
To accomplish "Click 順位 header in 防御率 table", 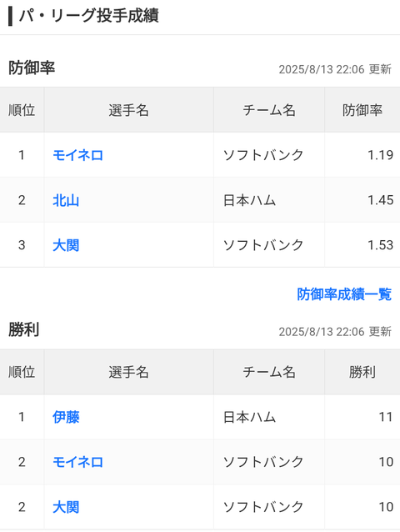I will click(22, 110).
